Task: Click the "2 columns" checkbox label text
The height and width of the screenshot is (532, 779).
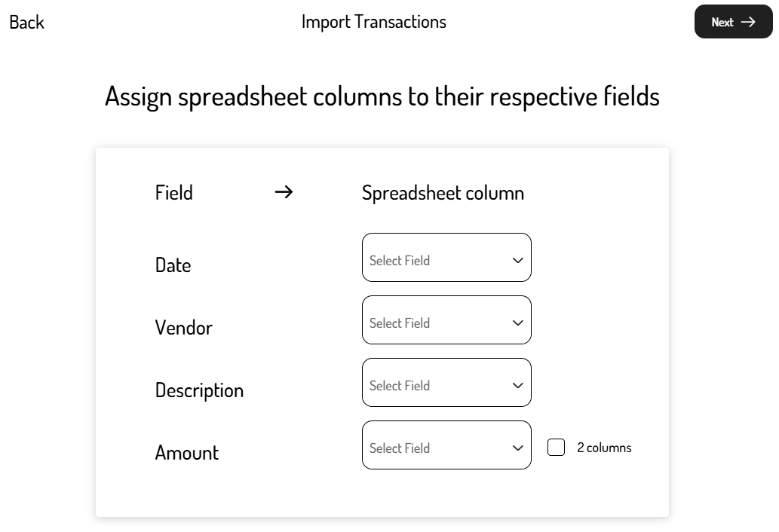Action: 604,448
